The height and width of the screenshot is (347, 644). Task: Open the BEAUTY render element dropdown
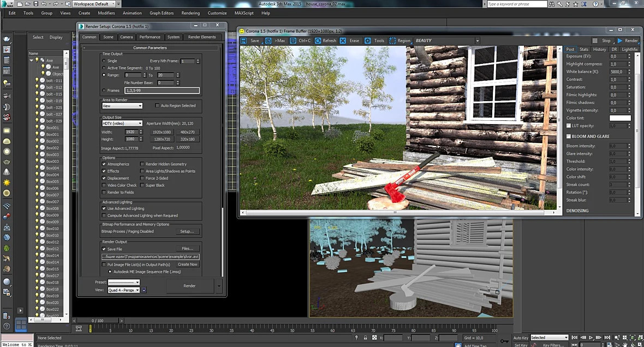447,40
